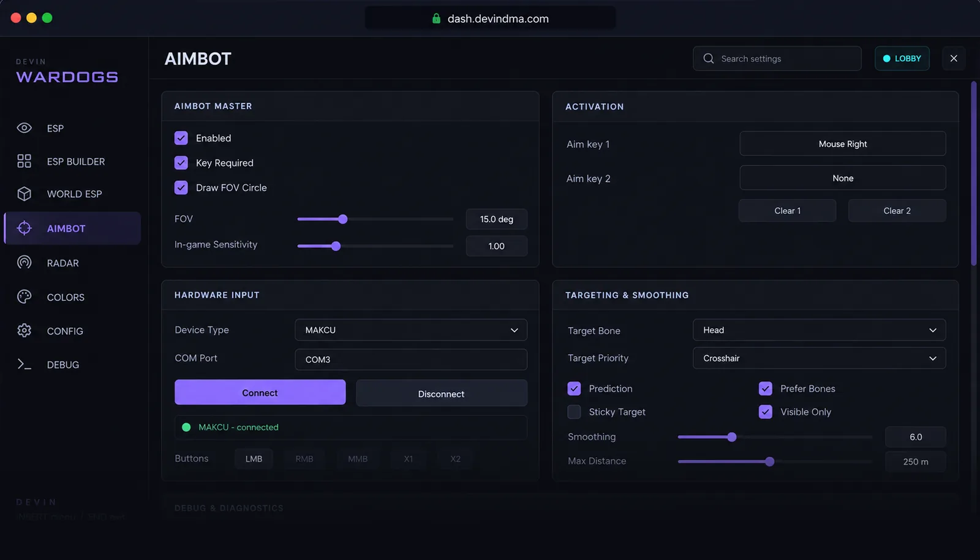Click the green MAKCU connected status dot

click(x=186, y=427)
